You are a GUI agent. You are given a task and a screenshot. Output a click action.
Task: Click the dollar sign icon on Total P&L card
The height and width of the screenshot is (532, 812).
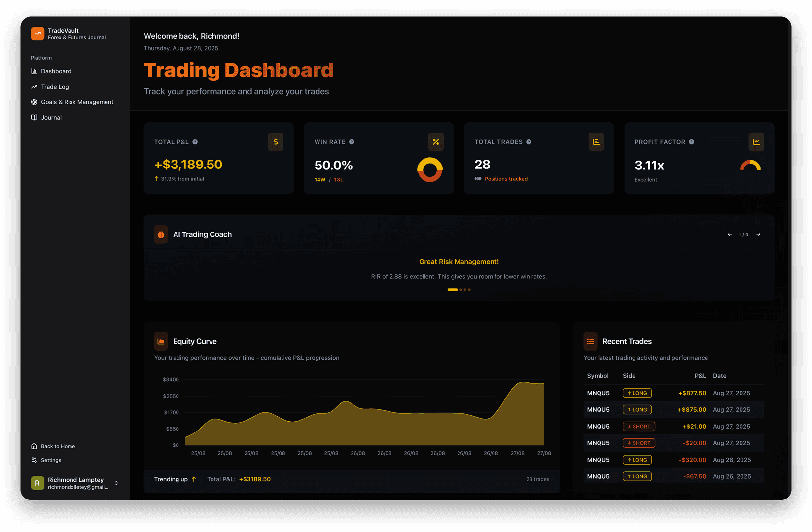click(276, 142)
